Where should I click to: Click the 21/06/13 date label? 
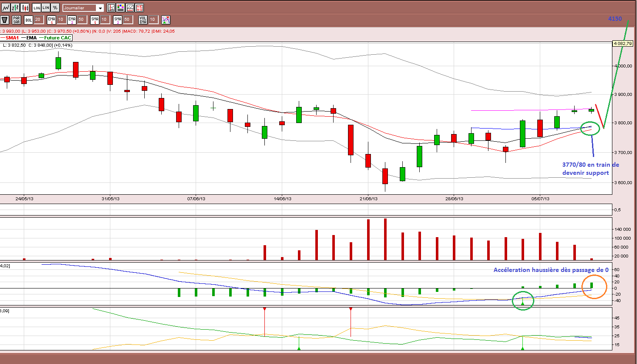[x=368, y=198]
